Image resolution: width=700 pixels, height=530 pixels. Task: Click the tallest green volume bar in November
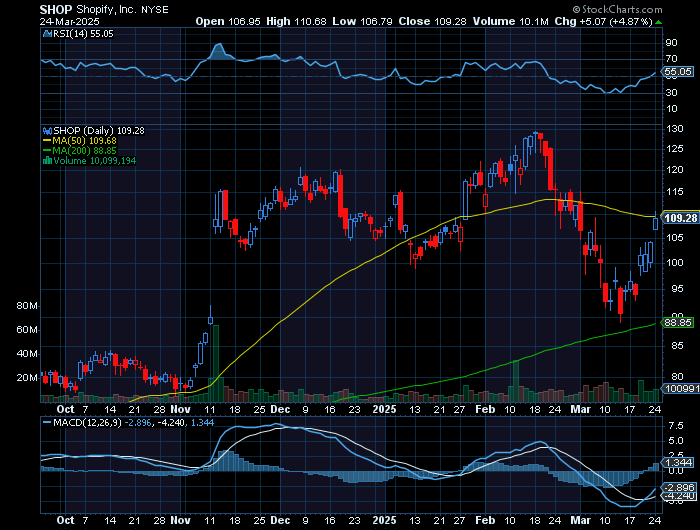pos(216,363)
